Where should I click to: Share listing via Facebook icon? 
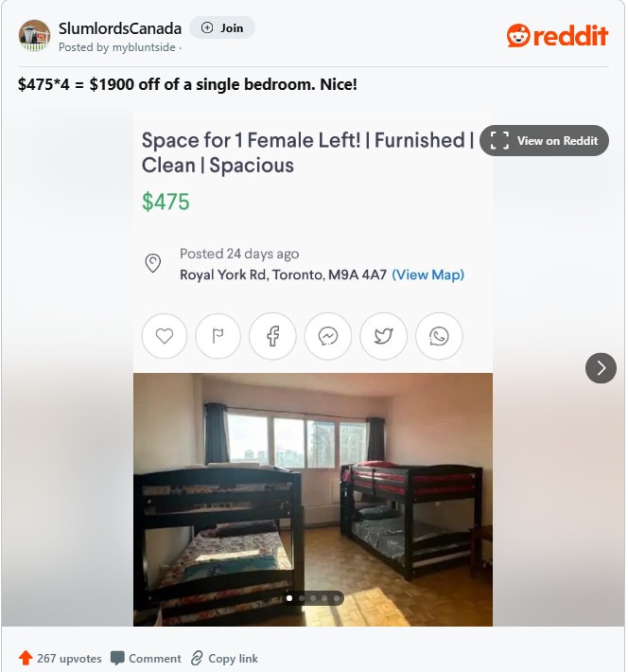[x=272, y=336]
